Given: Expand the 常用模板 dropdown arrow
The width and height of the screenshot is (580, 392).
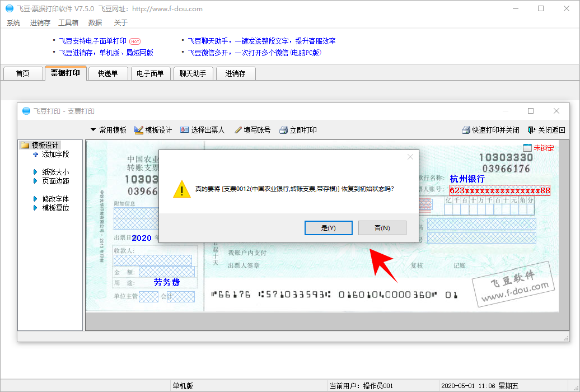Looking at the screenshot, I should tap(93, 130).
